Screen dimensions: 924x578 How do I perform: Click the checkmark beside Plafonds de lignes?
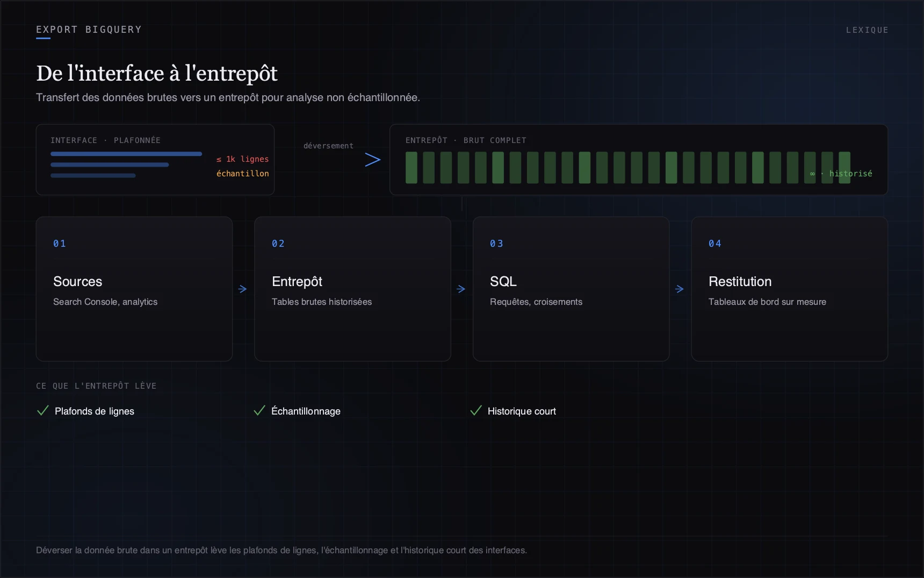tap(43, 411)
